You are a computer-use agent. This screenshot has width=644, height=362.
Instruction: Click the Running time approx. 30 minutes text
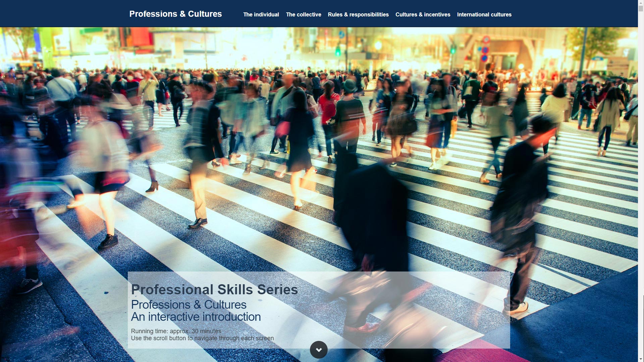click(176, 331)
